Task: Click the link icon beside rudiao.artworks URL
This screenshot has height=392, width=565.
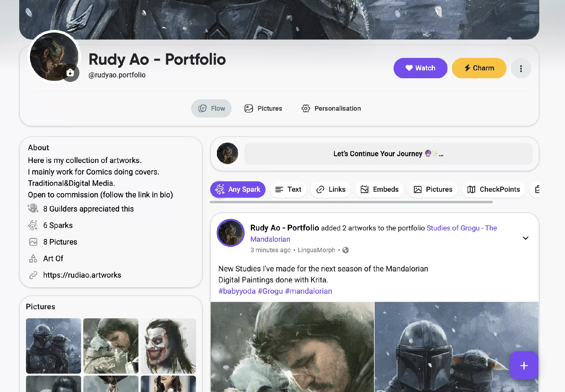Action: click(x=33, y=275)
